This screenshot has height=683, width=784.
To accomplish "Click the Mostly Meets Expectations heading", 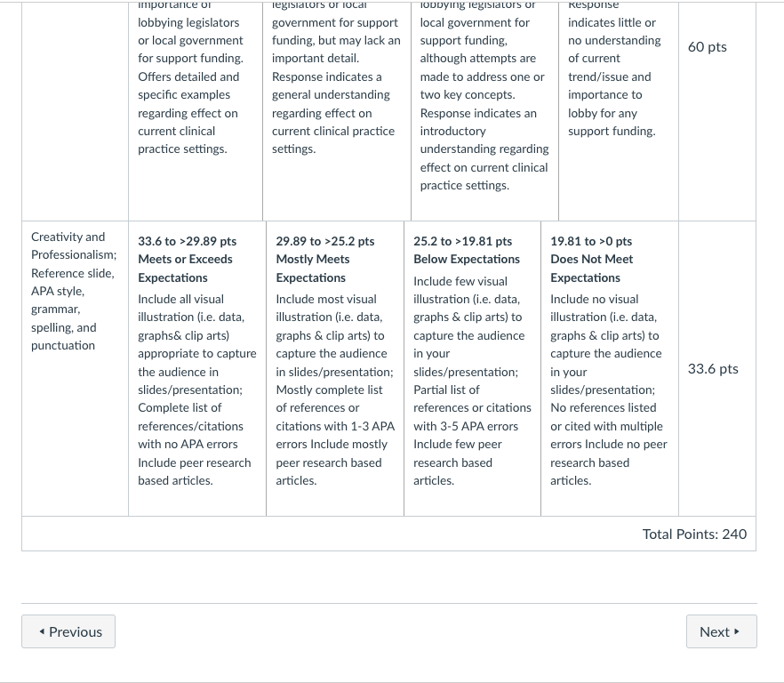I will tap(313, 269).
